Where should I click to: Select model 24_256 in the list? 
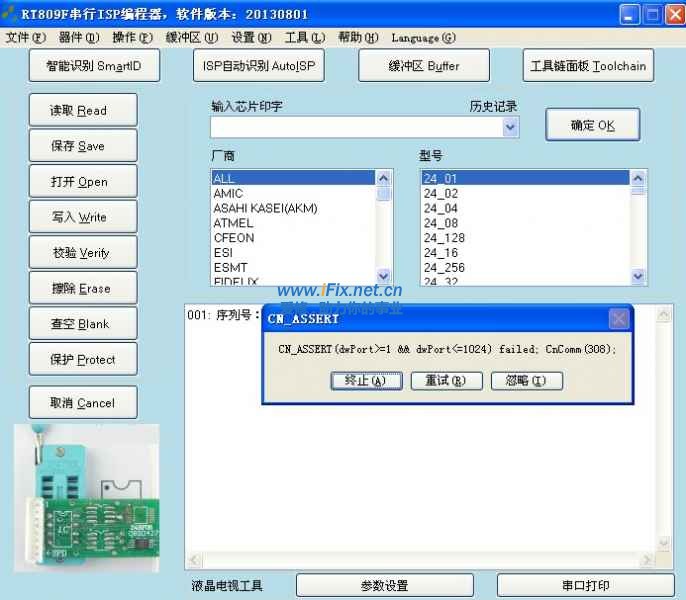click(x=525, y=267)
